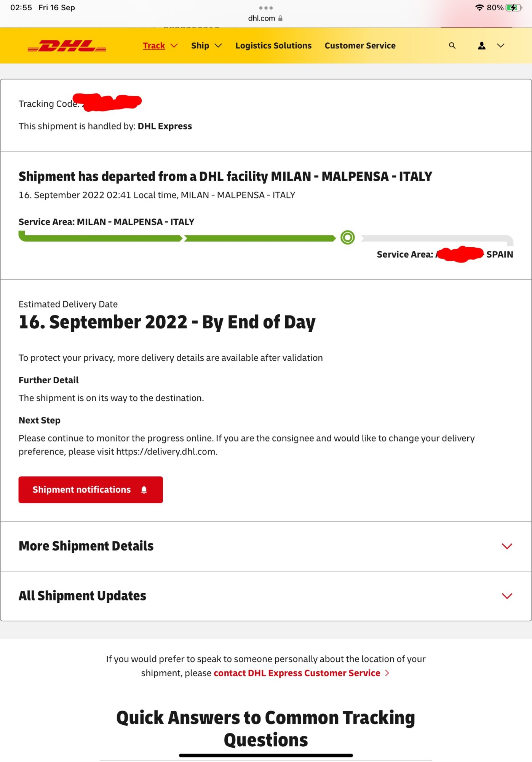Expand More Shipment Details section
Viewport: 532px width, 762px height.
(266, 546)
